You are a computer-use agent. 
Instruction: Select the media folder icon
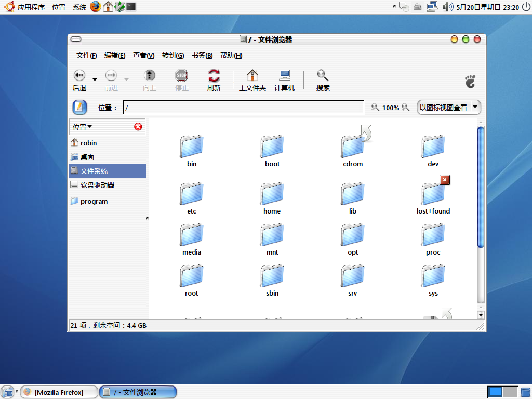pos(192,234)
